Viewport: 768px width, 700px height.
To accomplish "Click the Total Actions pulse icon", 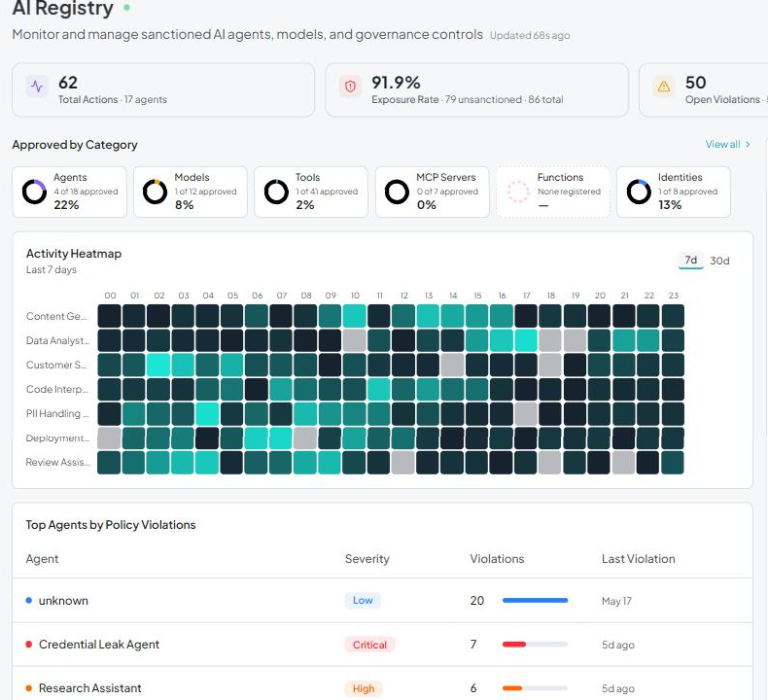I will coord(37,87).
